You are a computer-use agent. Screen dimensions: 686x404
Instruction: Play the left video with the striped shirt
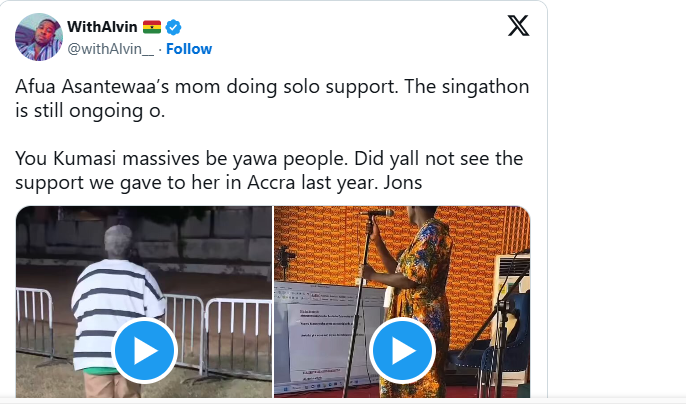144,350
